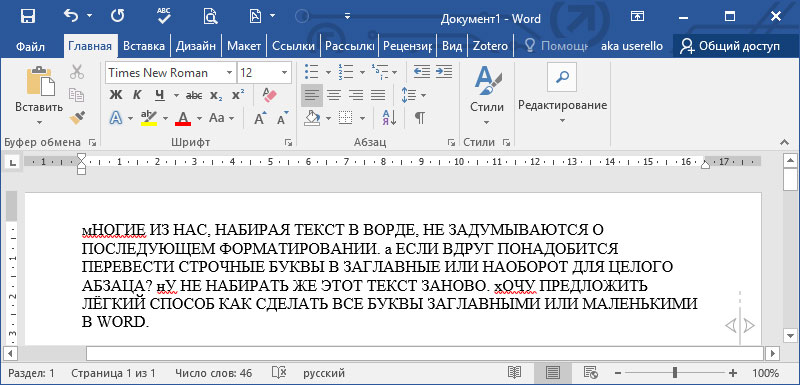
Task: Toggle Bold formatting (Ж)
Action: point(116,95)
